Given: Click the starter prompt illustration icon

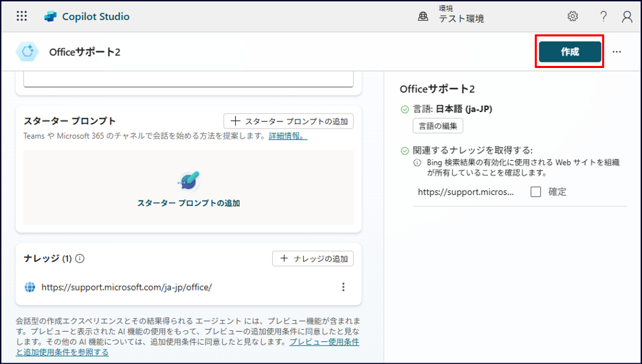Looking at the screenshot, I should [189, 181].
